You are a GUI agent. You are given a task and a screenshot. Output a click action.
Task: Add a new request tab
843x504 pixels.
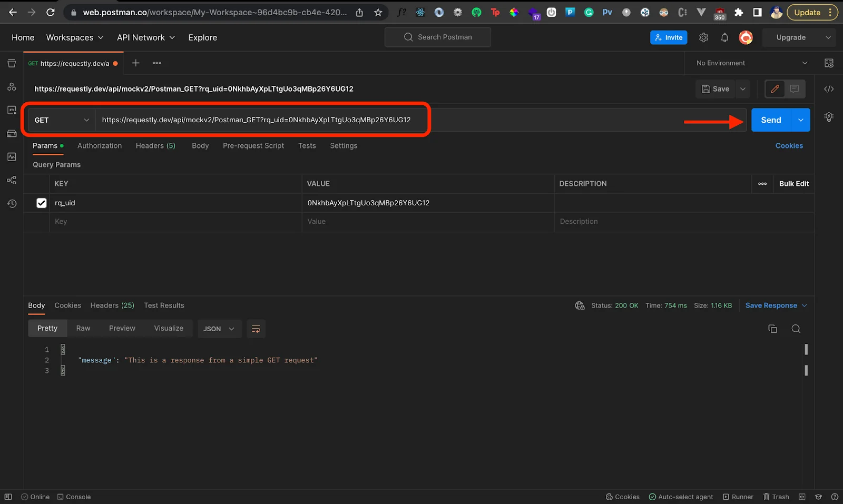pos(135,63)
